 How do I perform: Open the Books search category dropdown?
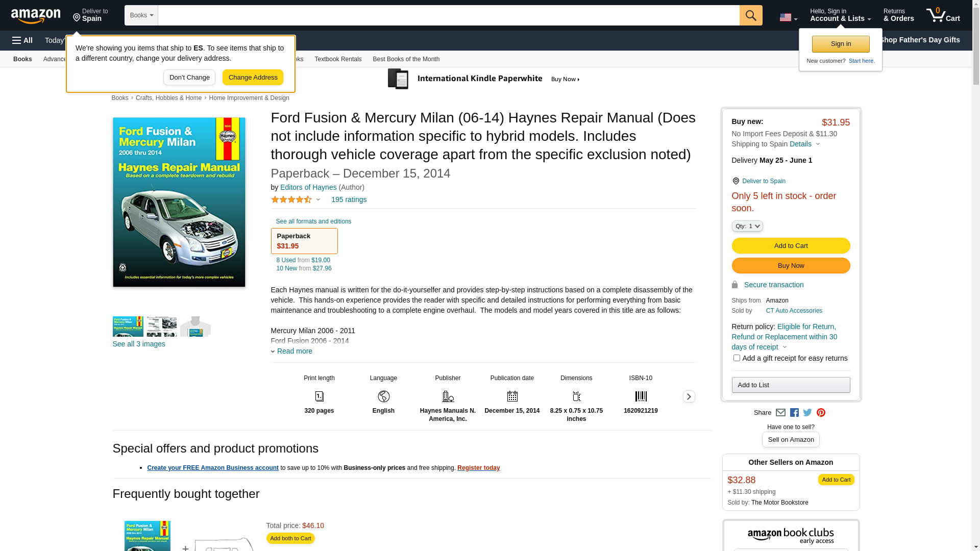click(x=141, y=15)
